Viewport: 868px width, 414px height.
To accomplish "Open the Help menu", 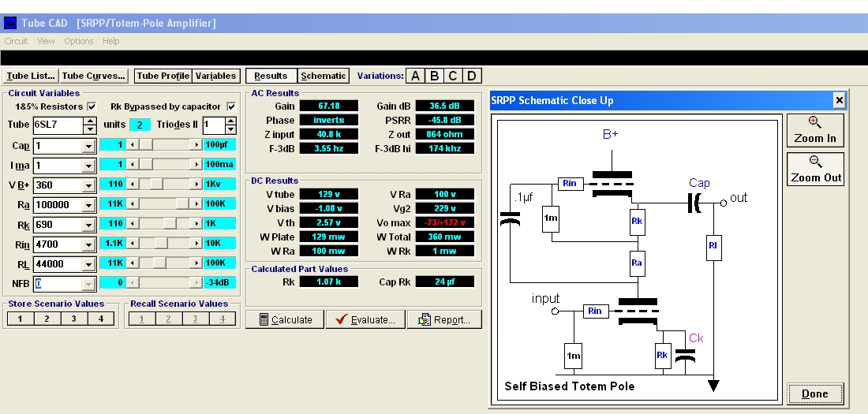I will [x=110, y=41].
